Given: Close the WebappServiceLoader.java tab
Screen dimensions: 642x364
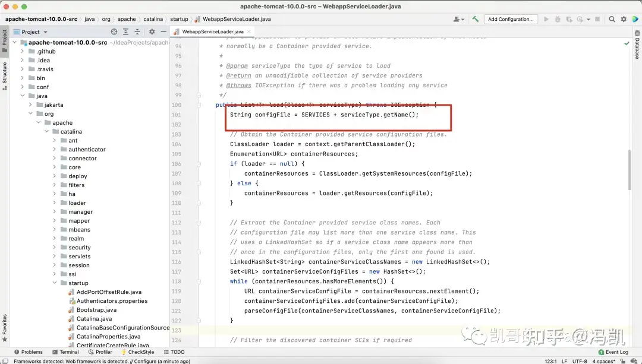Looking at the screenshot, I should (x=248, y=31).
